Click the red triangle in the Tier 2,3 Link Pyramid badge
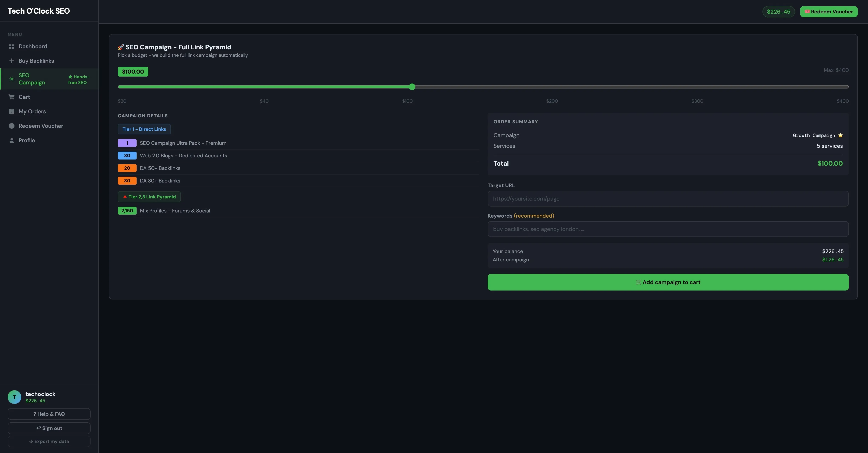 click(125, 197)
